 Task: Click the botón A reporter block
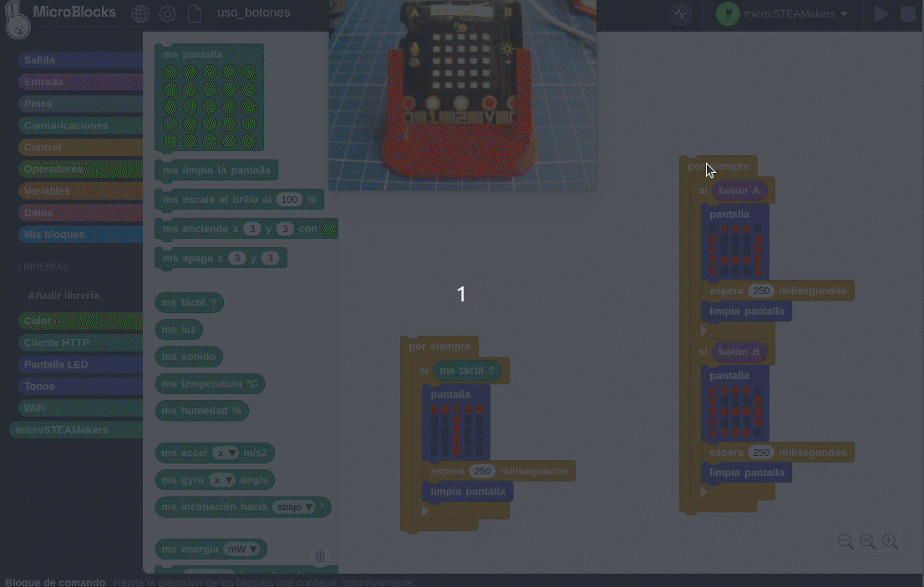coord(740,190)
